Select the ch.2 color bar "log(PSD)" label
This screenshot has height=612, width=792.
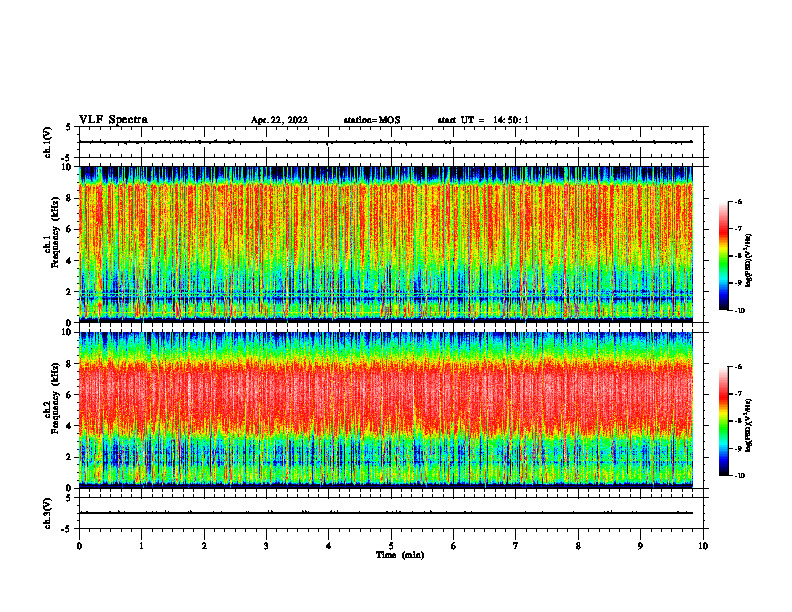click(749, 425)
